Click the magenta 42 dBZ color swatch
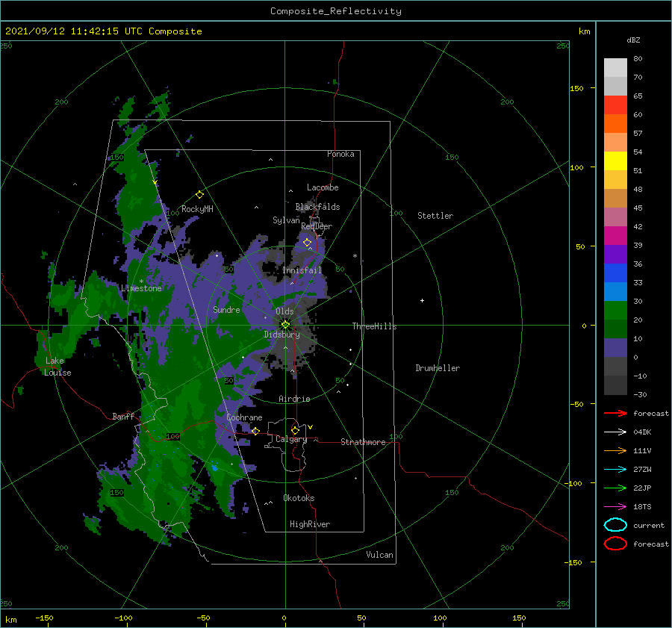Viewport: 672px width, 628px height. coord(615,236)
